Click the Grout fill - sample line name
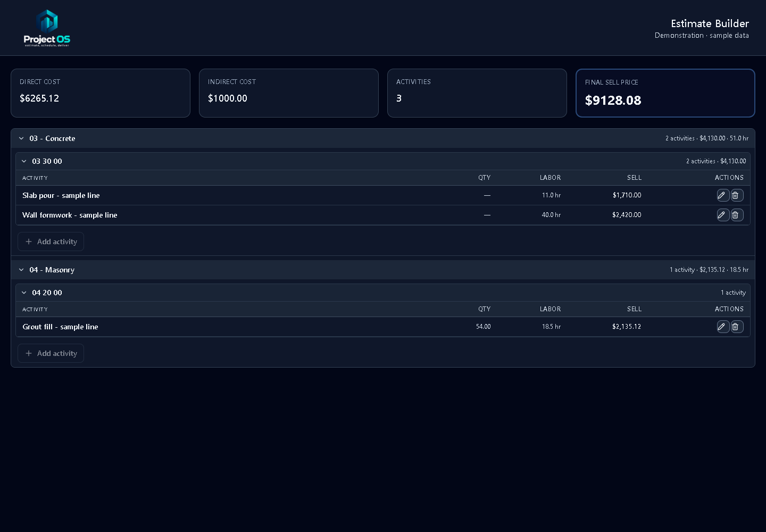Screen dimensions: 766x532 point(60,327)
